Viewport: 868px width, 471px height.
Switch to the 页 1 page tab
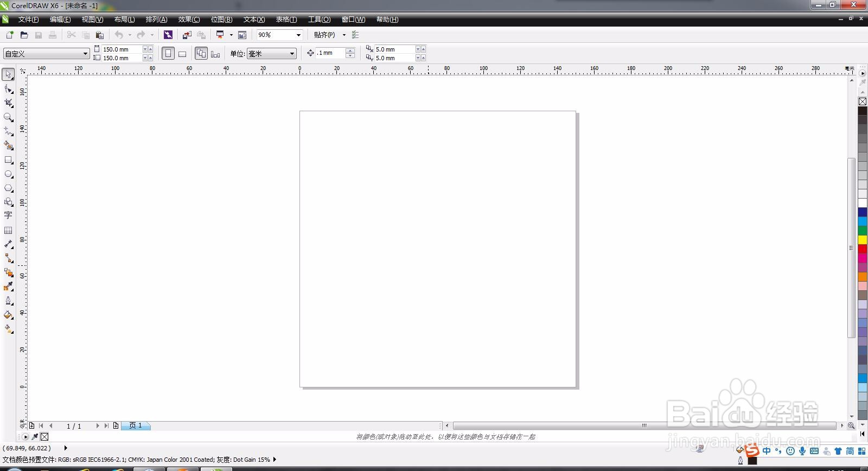136,426
